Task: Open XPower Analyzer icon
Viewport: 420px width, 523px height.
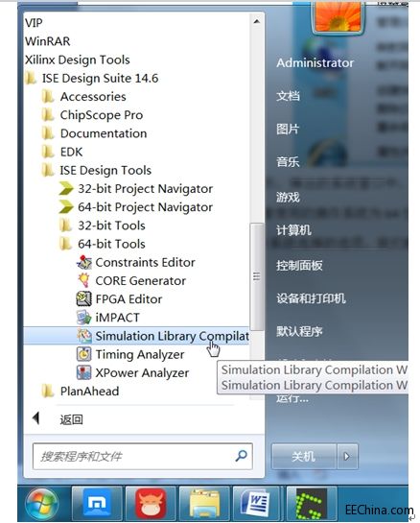Action: [x=84, y=372]
